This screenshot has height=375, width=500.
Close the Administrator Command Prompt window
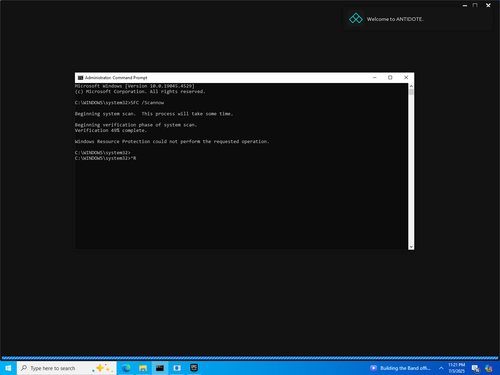tap(406, 77)
